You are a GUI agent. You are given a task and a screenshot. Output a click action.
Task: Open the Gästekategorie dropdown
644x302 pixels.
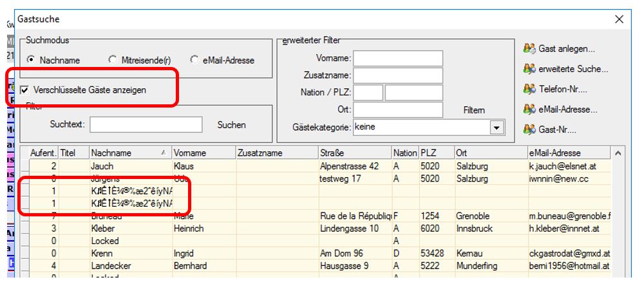click(x=497, y=127)
